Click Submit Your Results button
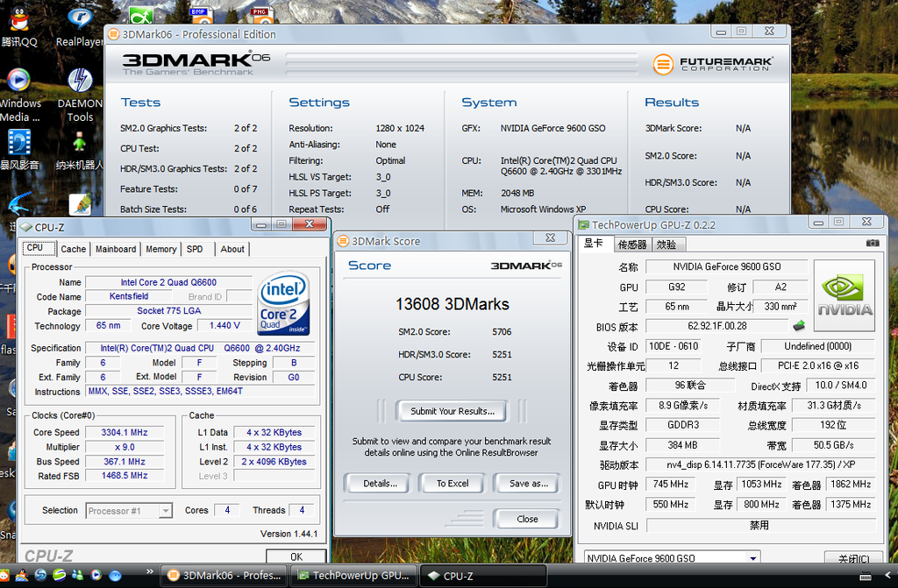This screenshot has width=898, height=588. (x=452, y=411)
